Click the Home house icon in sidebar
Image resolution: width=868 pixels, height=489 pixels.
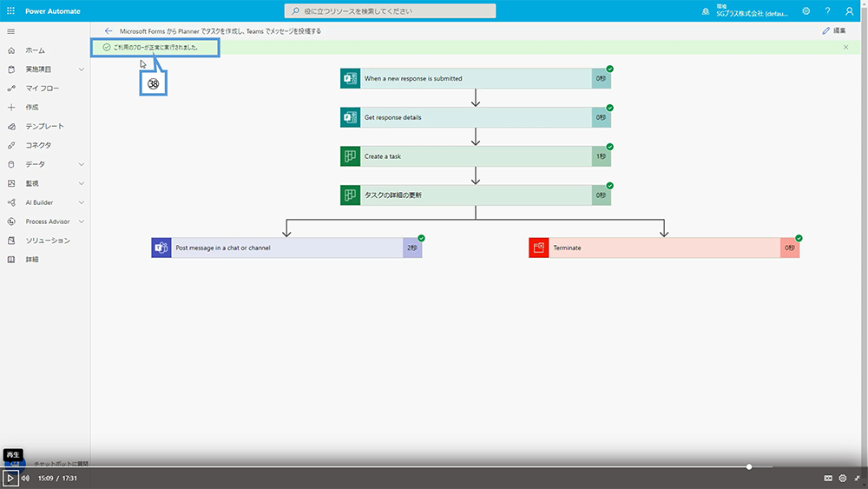11,50
